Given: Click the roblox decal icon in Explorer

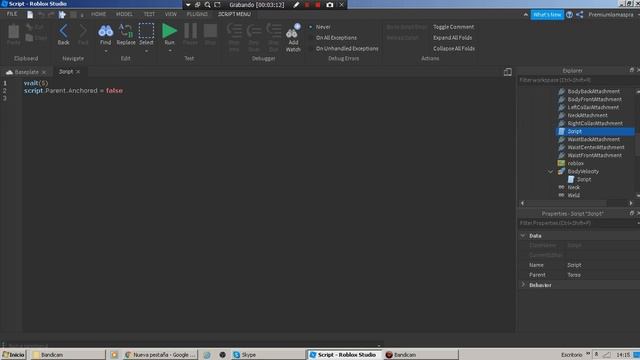Looking at the screenshot, I should click(x=562, y=163).
